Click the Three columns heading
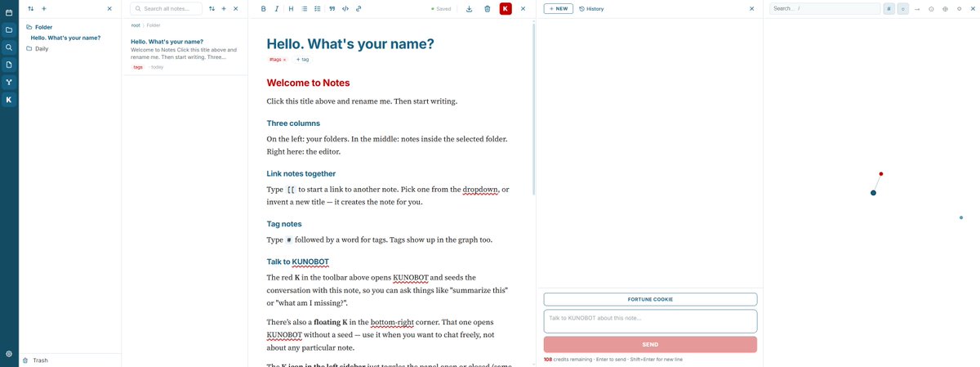The height and width of the screenshot is (367, 980). [293, 123]
